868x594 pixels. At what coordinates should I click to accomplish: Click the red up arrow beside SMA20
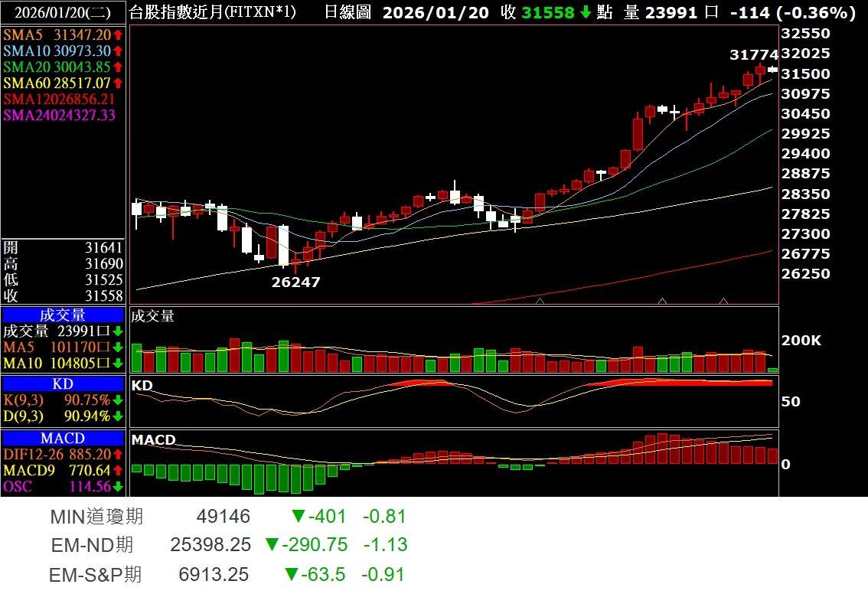(x=118, y=67)
